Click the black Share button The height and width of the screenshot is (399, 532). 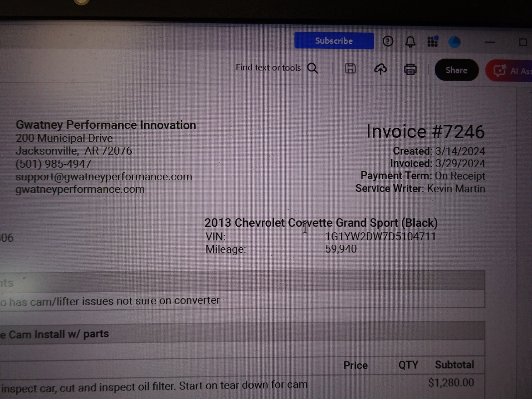click(x=456, y=70)
